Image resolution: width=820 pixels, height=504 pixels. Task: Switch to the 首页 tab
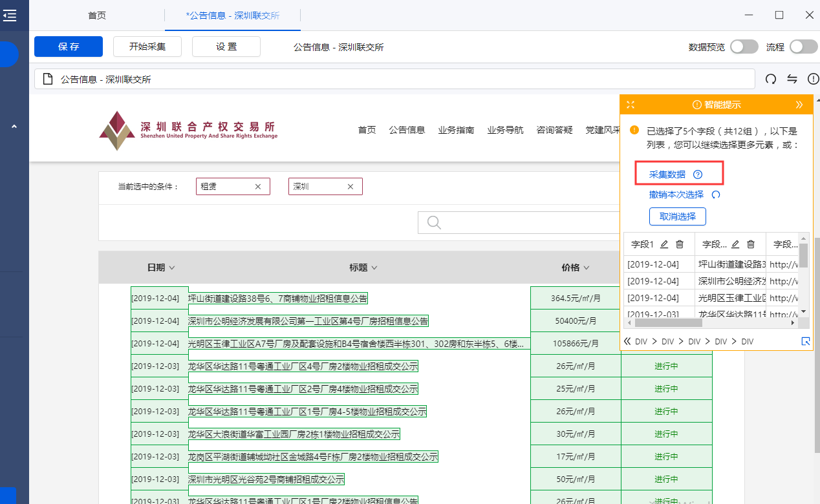click(97, 16)
